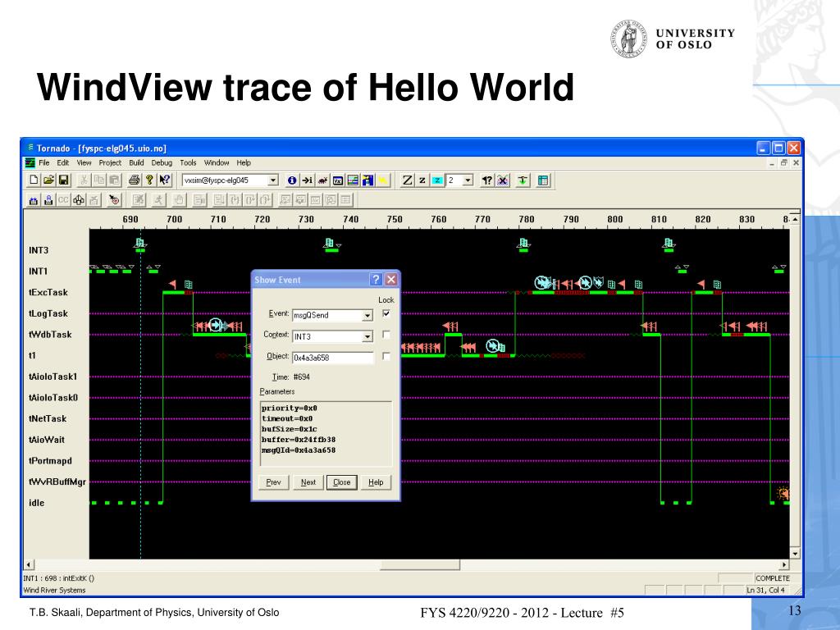The image size is (840, 630).
Task: Click the New file toolbar icon
Action: [x=34, y=180]
